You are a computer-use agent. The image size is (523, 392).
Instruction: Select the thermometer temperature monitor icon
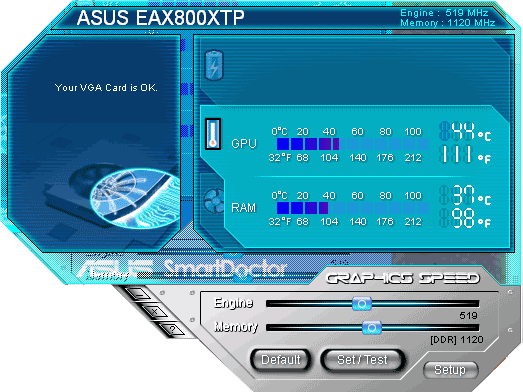coord(213,134)
